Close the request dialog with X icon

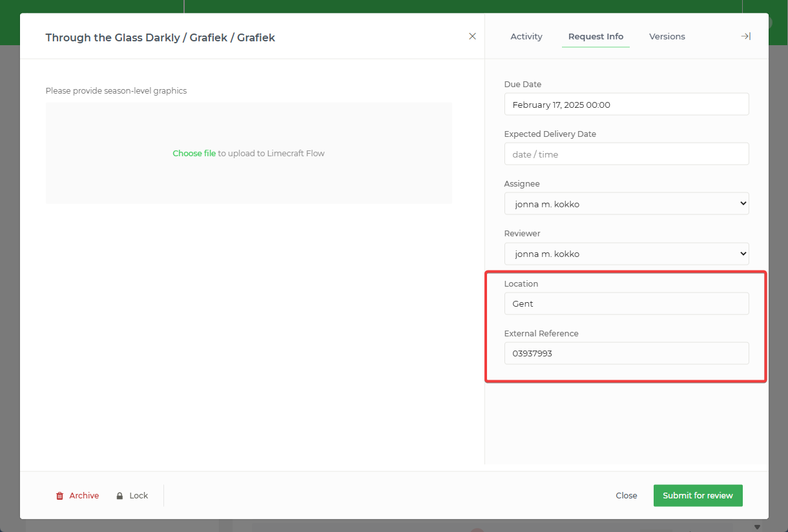(472, 36)
